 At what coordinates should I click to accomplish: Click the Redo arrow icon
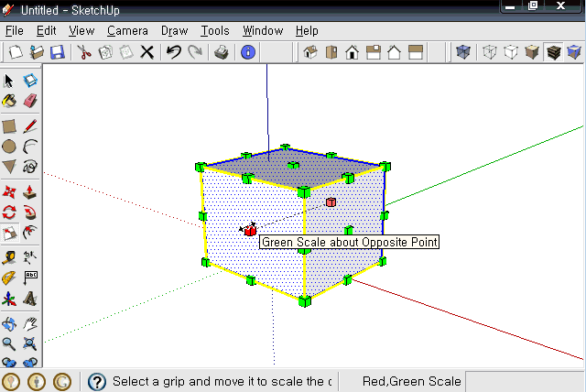click(x=195, y=52)
